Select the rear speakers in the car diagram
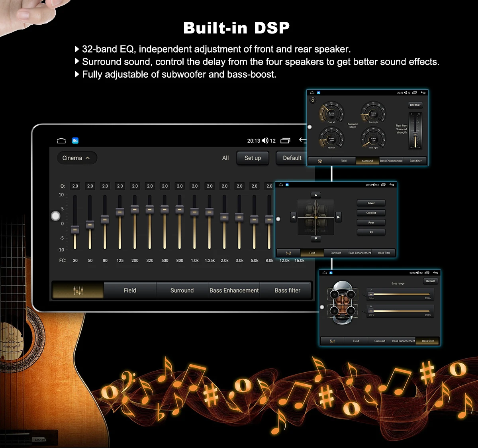 (x=343, y=310)
